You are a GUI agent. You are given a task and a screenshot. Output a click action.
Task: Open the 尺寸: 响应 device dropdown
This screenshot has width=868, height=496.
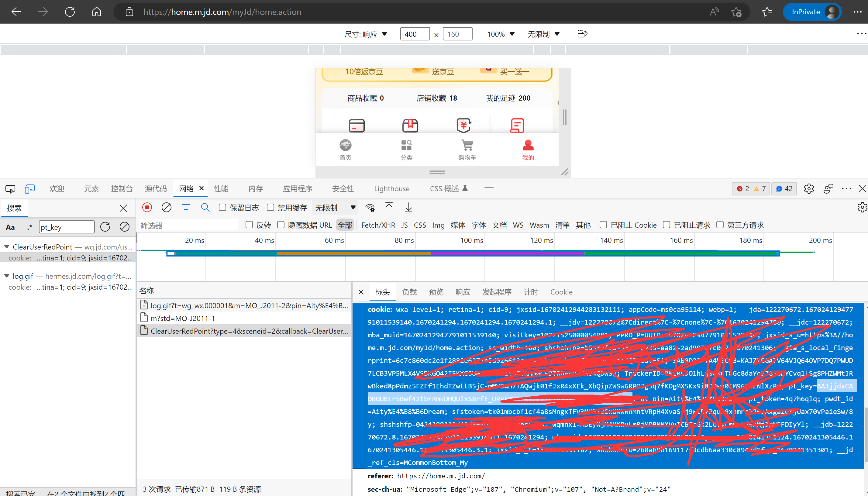click(x=365, y=34)
